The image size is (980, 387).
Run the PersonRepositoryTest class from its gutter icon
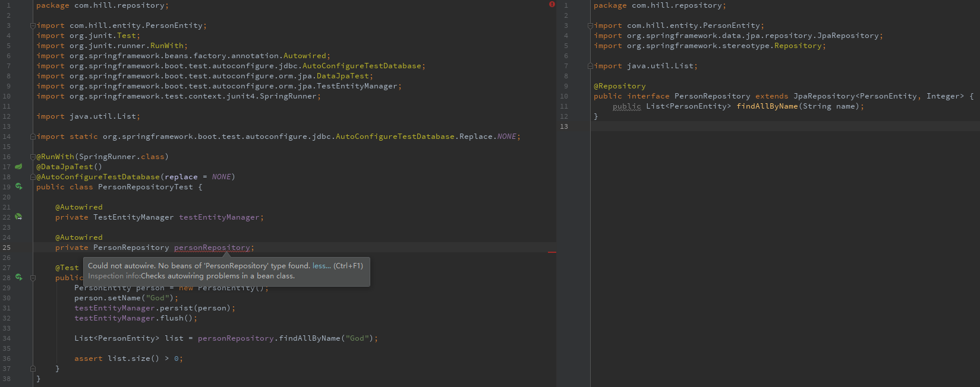[18, 187]
